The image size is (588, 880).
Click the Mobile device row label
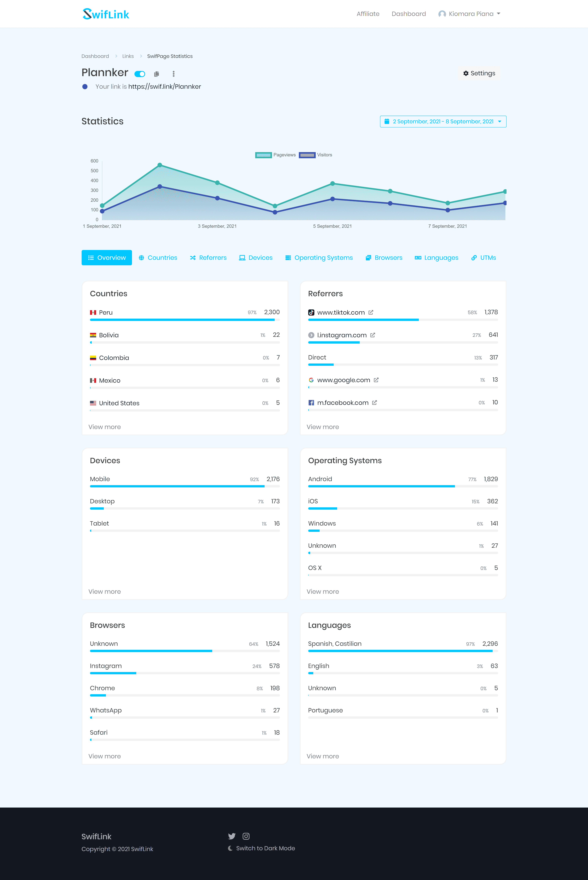point(100,479)
